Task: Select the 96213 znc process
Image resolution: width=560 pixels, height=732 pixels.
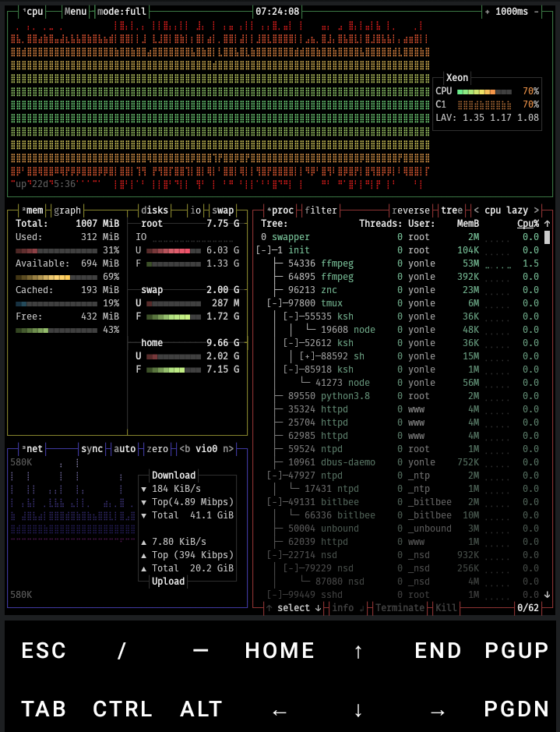Action: pos(400,290)
